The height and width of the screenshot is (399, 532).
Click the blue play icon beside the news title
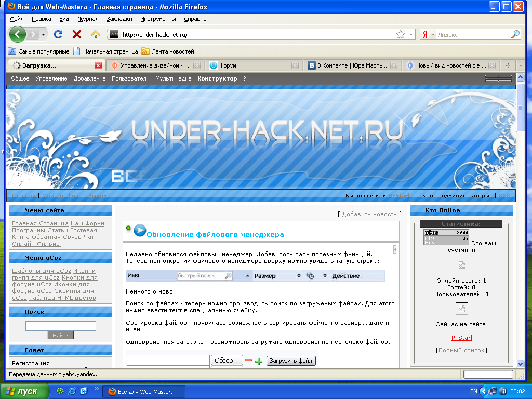point(140,230)
